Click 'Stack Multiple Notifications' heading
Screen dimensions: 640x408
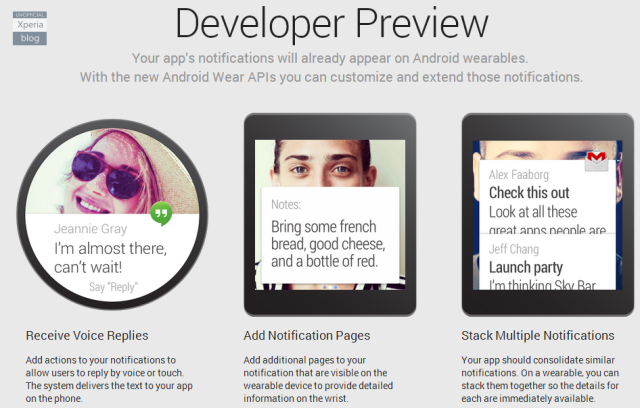pyautogui.click(x=538, y=335)
